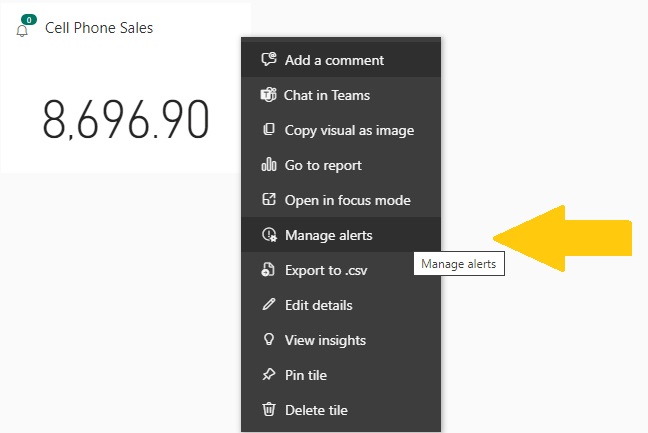The image size is (648, 433).
Task: Select View insights entry
Action: [341, 340]
